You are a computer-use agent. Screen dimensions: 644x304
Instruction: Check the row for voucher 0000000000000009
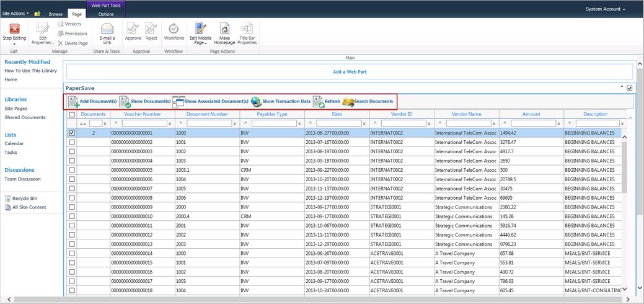[72, 207]
